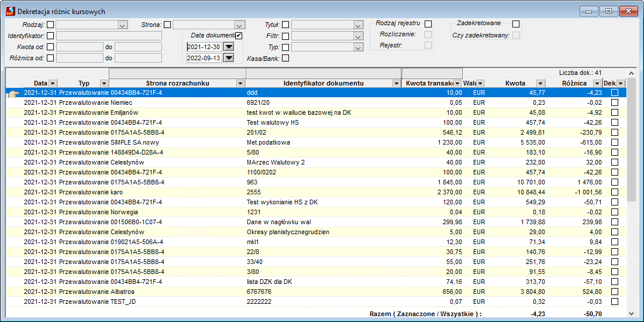The width and height of the screenshot is (644, 322).
Task: Uncheck the Data dokumentu checkbox
Action: (239, 35)
